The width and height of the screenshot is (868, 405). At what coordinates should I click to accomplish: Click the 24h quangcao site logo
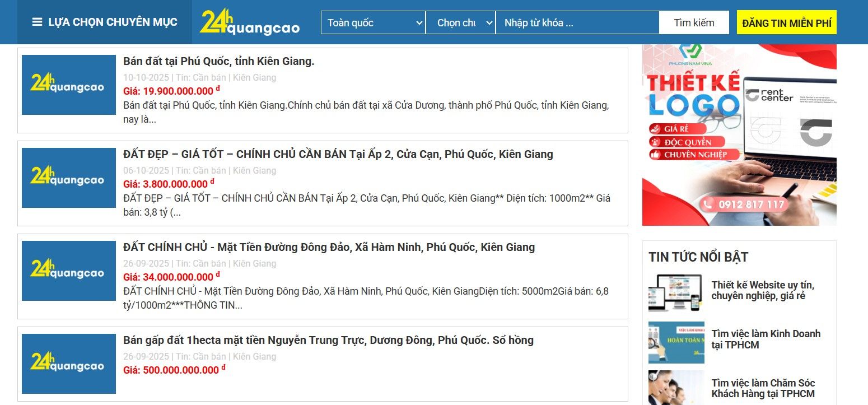click(249, 22)
